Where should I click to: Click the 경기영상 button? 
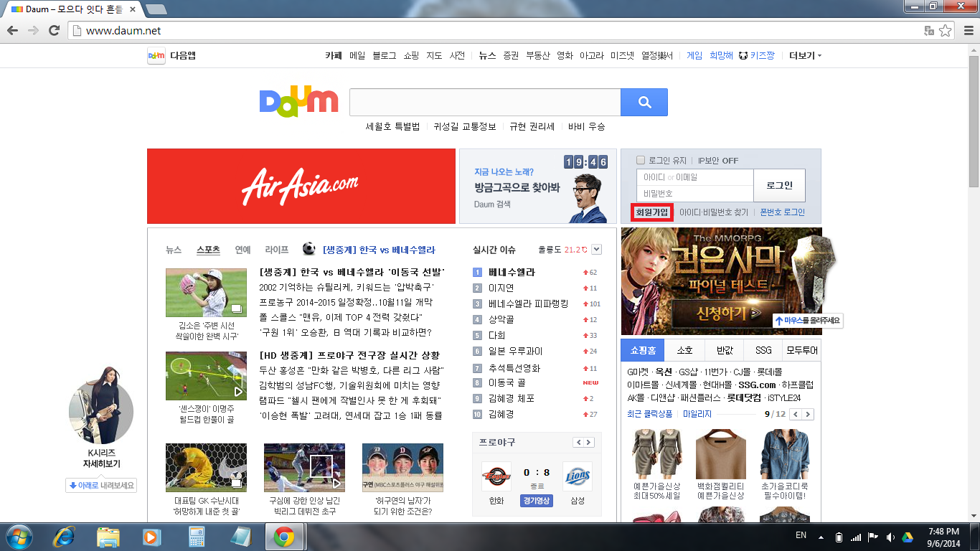(x=537, y=501)
